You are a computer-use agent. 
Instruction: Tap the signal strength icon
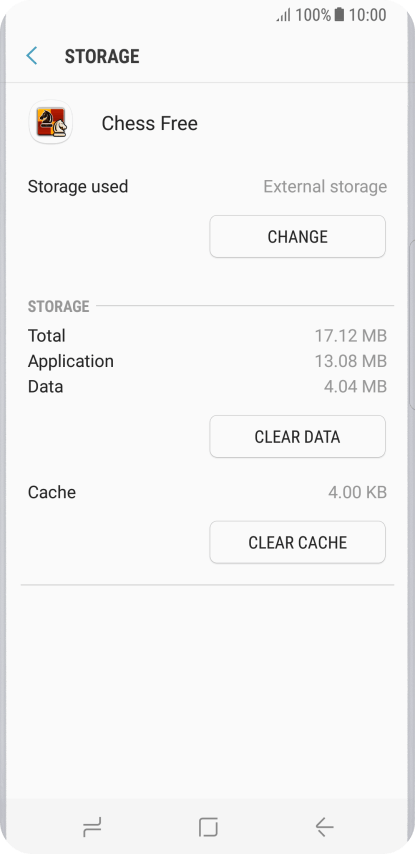pyautogui.click(x=284, y=15)
